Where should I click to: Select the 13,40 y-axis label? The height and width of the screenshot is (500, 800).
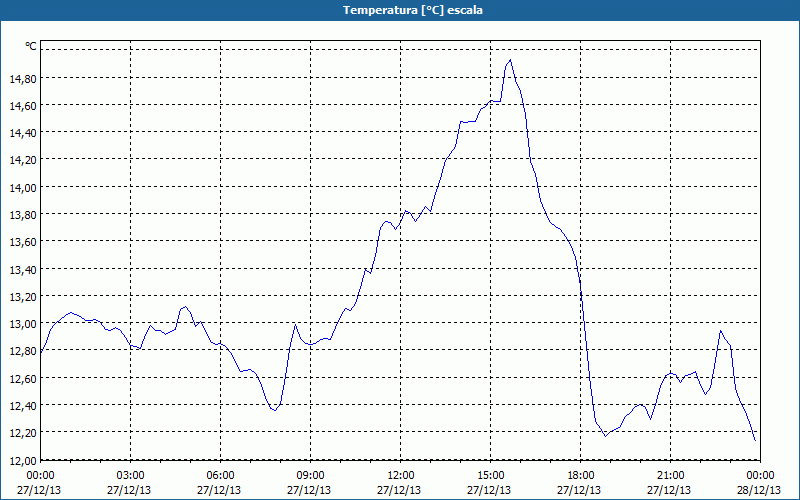[x=22, y=269]
